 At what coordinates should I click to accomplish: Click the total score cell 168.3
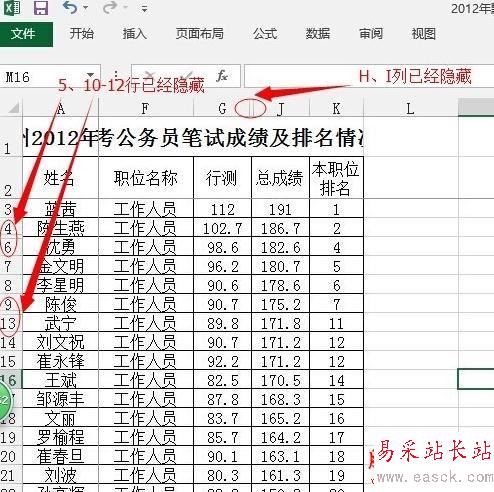(280, 399)
